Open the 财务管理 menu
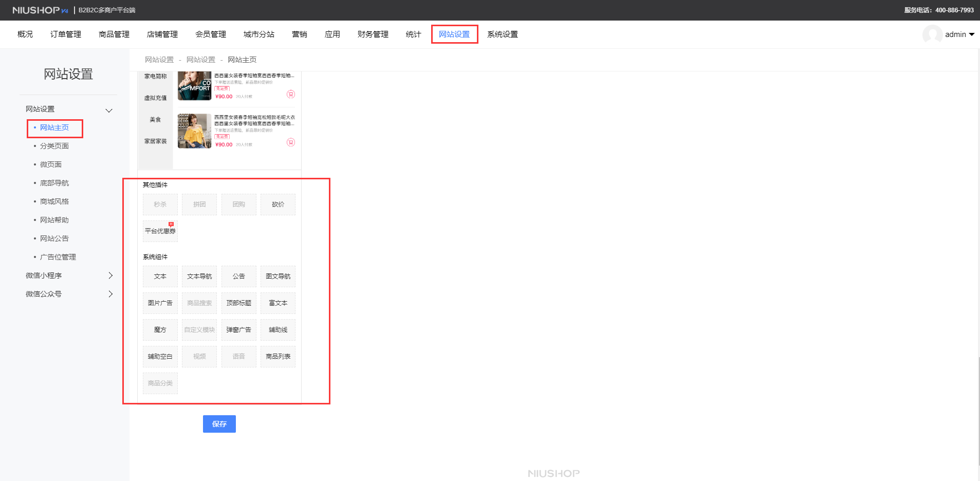Viewport: 980px width, 481px height. [373, 34]
